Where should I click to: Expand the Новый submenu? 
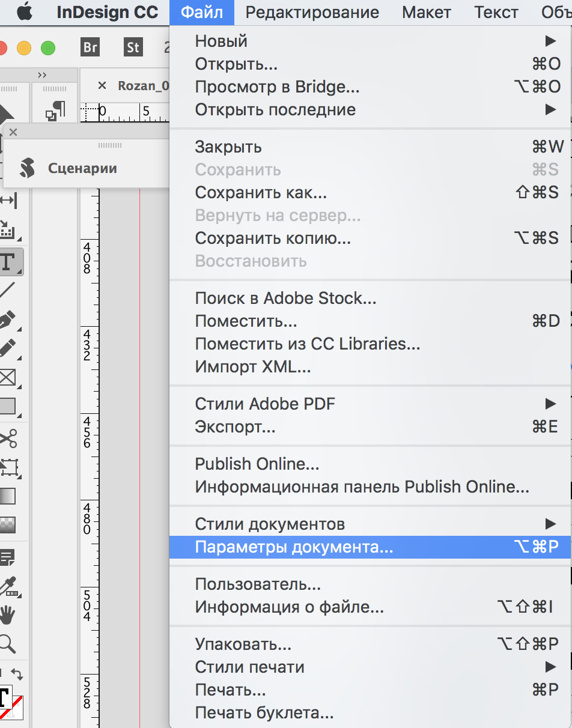coord(370,41)
